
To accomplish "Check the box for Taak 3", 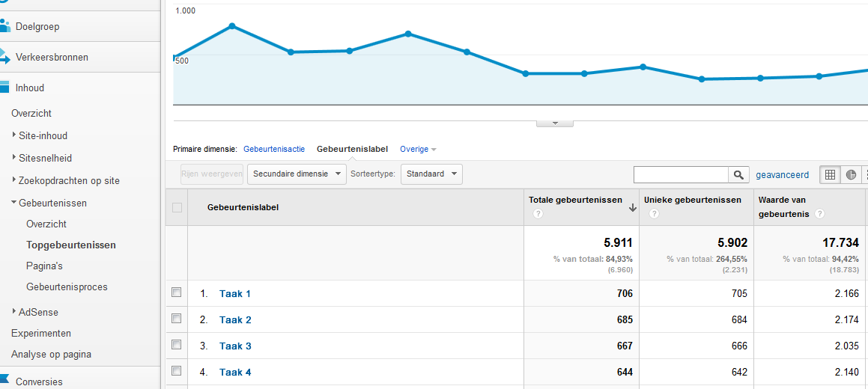I will click(x=177, y=345).
